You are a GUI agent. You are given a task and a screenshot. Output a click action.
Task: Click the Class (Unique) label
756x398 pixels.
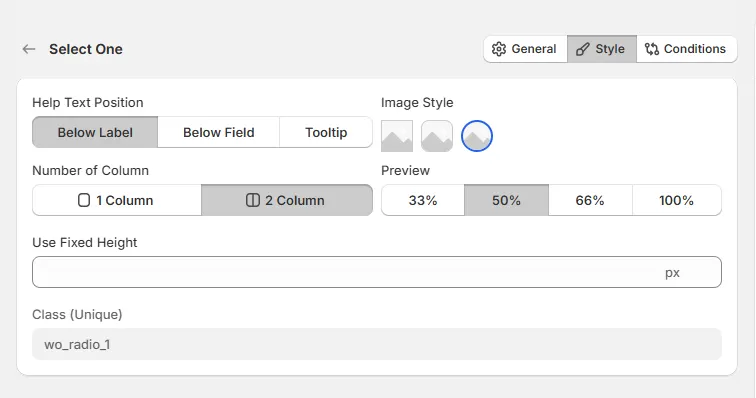[77, 315]
